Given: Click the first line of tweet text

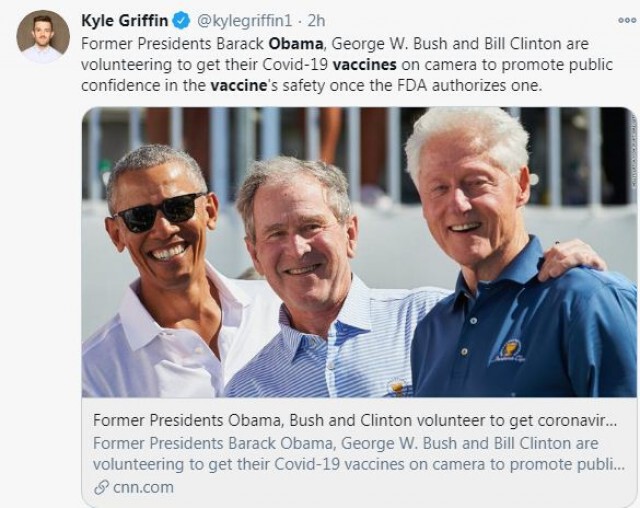Looking at the screenshot, I should pos(335,44).
